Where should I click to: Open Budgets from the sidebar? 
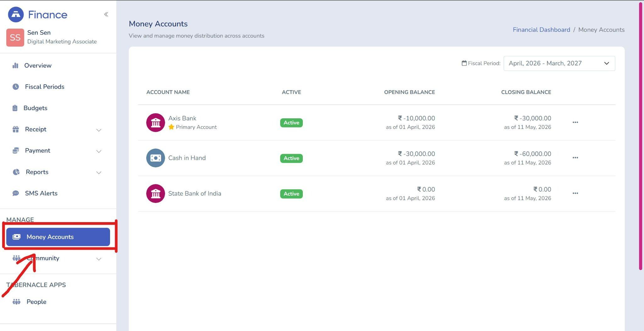[58, 108]
